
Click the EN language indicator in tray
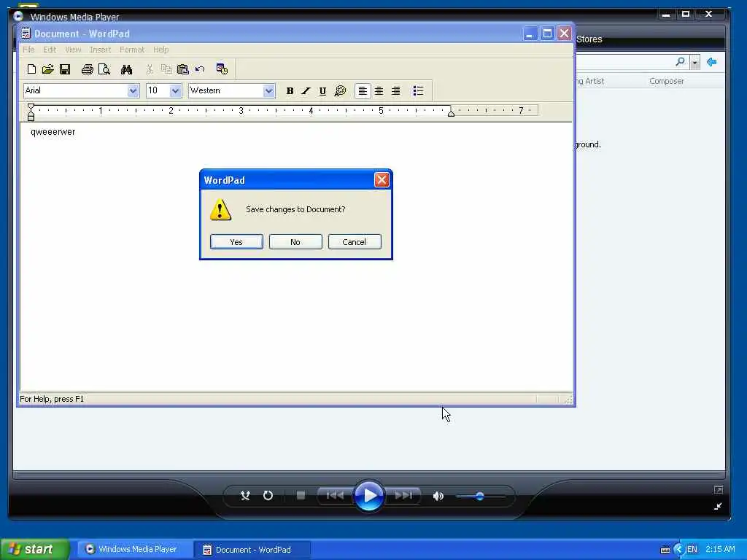tap(692, 549)
